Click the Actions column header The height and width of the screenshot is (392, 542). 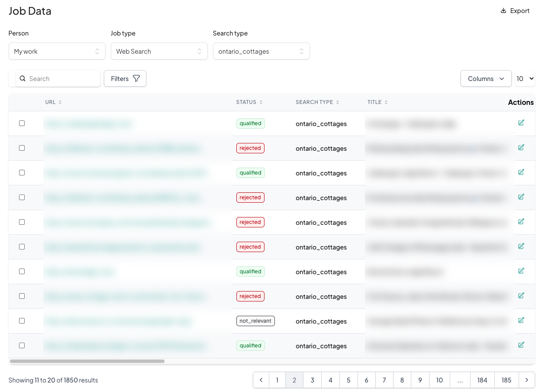(521, 102)
